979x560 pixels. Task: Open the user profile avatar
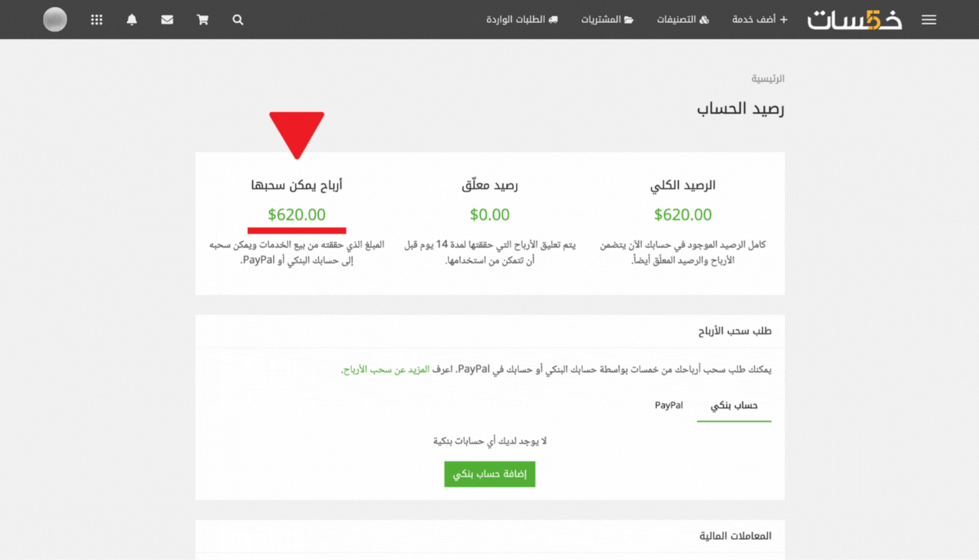pos(55,20)
